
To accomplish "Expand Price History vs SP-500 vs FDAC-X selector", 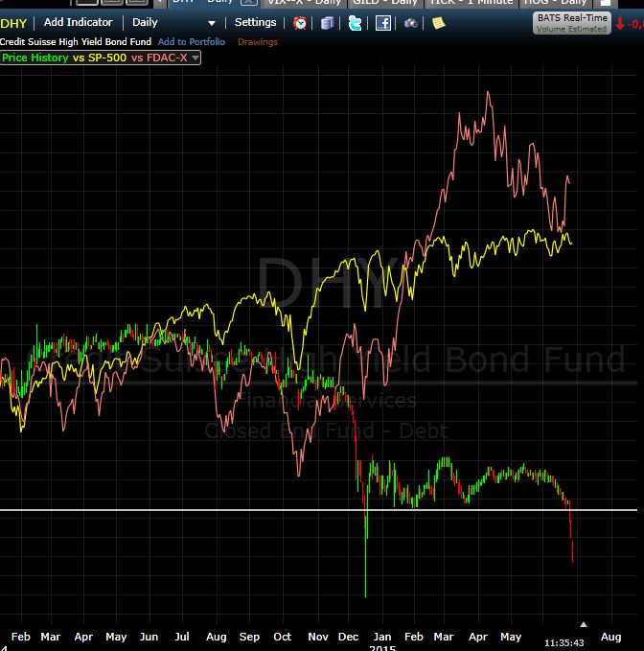I will point(100,58).
